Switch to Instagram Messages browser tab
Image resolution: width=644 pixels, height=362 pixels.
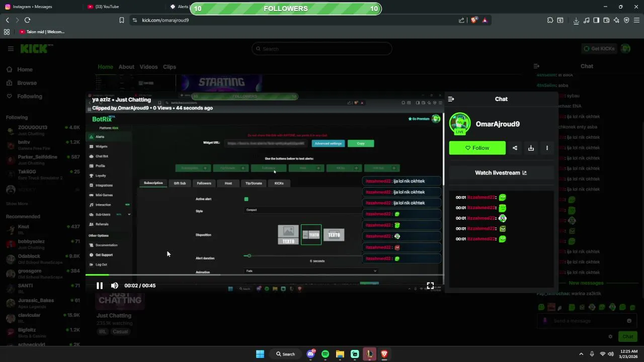point(32,7)
